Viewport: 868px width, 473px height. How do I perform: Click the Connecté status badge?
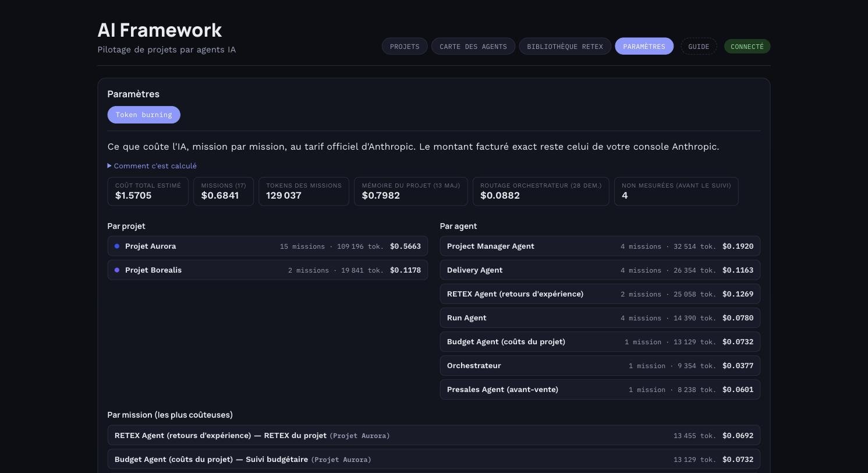point(747,47)
